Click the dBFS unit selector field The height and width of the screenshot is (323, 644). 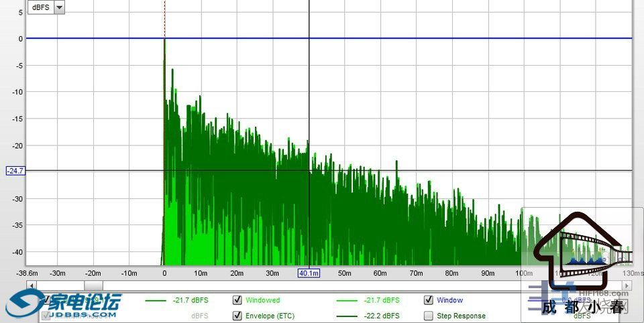[40, 7]
